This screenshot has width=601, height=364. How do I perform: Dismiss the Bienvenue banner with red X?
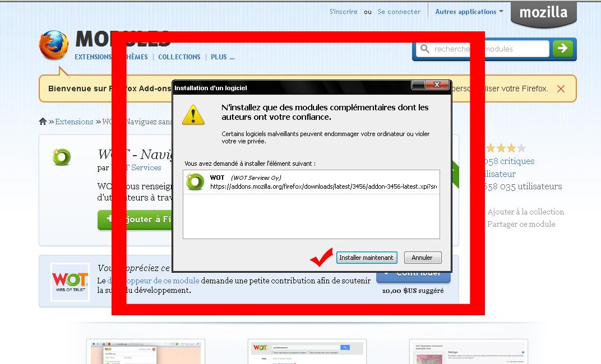coord(561,89)
